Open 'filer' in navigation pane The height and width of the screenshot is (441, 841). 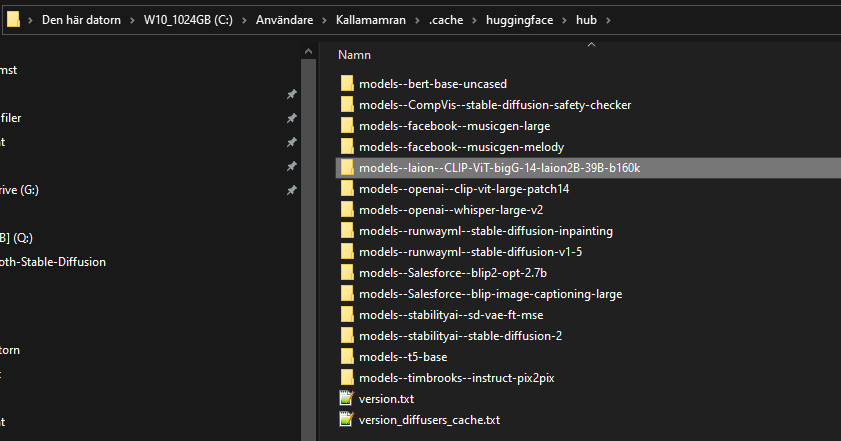coord(11,118)
